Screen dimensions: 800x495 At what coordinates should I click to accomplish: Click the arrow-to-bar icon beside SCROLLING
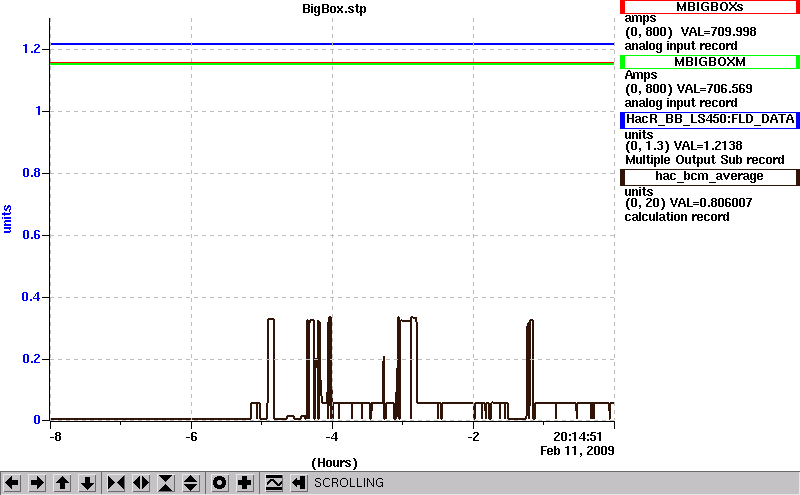299,483
